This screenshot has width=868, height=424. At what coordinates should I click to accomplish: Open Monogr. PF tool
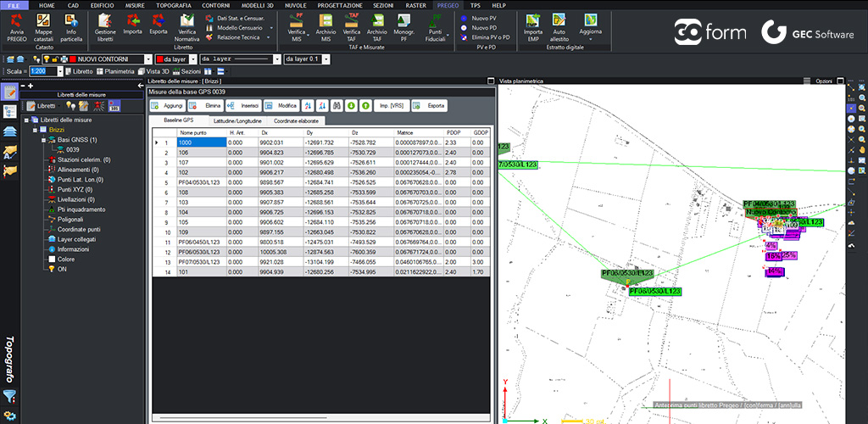(403, 28)
